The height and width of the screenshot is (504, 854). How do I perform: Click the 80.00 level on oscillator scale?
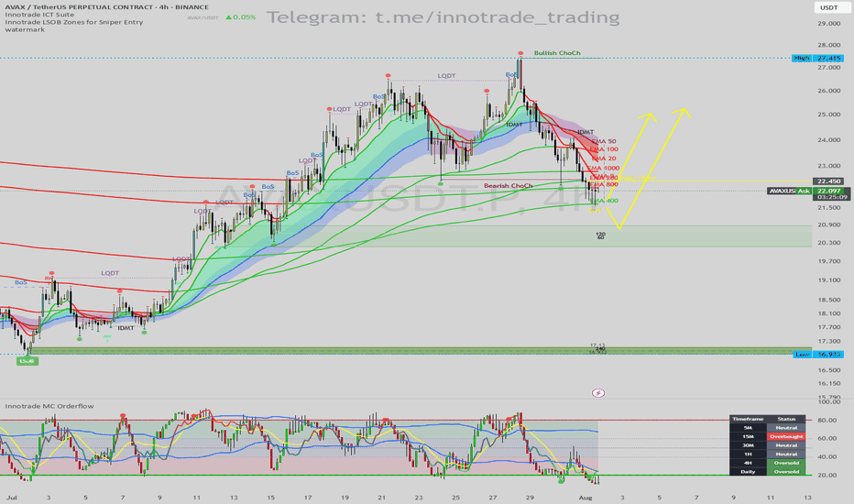pyautogui.click(x=827, y=420)
